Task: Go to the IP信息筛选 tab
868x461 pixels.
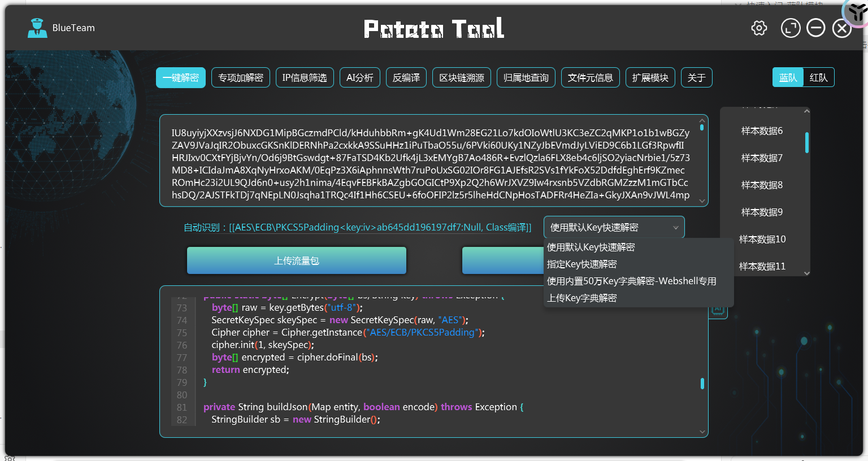Action: pyautogui.click(x=305, y=77)
